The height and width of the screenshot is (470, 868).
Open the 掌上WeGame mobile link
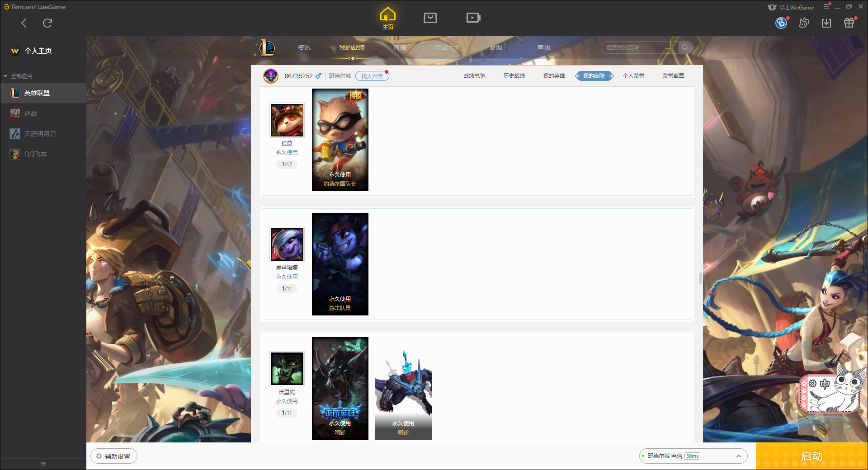click(x=791, y=7)
